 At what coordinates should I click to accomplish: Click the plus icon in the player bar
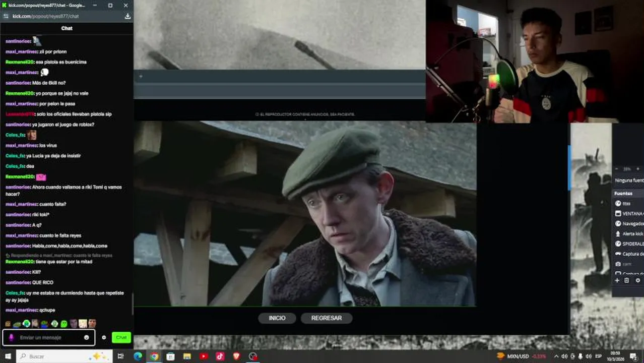click(x=141, y=77)
